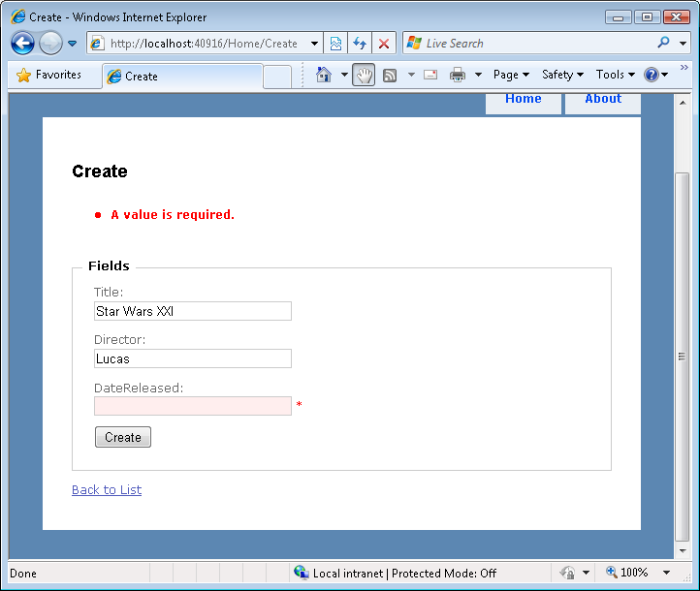Stop loading with the red X icon

[x=384, y=44]
